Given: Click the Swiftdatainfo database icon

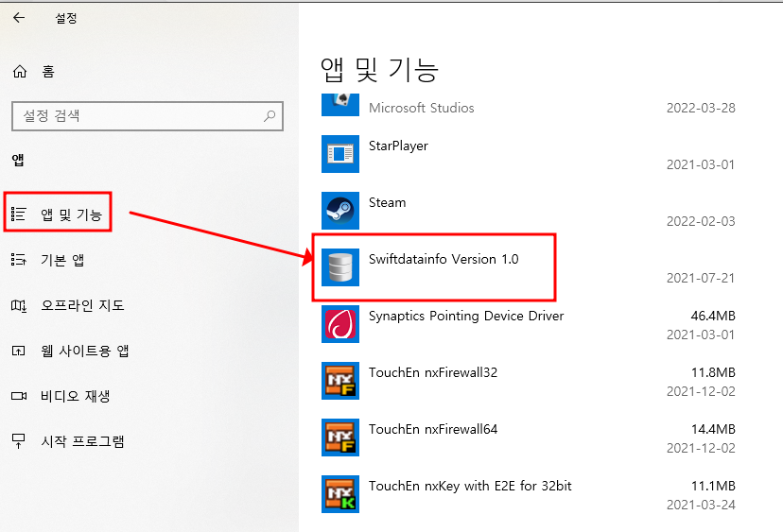Looking at the screenshot, I should click(x=340, y=267).
